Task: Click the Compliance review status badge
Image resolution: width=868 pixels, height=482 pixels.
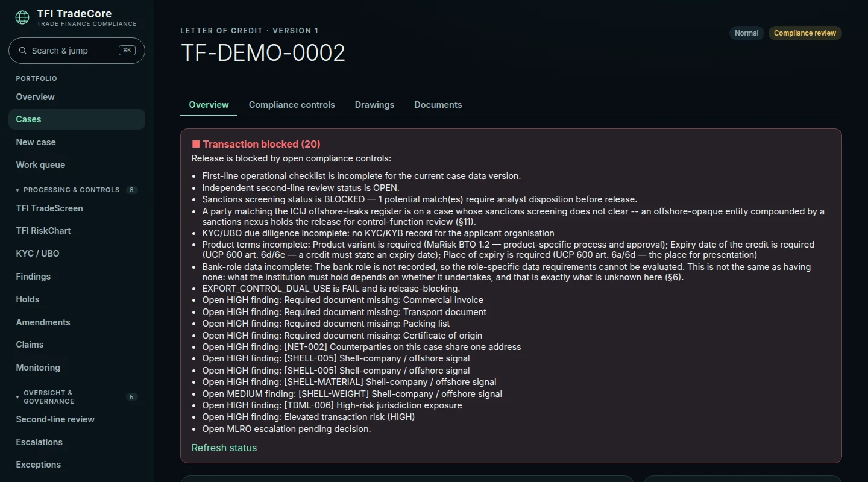Action: click(805, 33)
